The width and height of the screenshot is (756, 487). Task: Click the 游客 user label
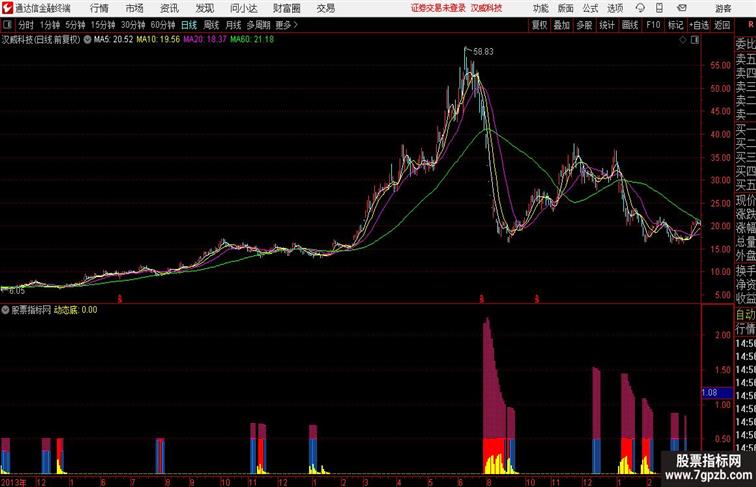pos(723,8)
